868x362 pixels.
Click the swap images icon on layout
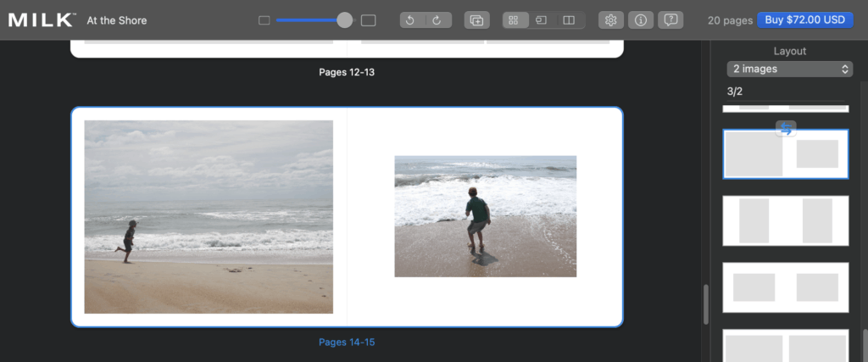pos(786,128)
